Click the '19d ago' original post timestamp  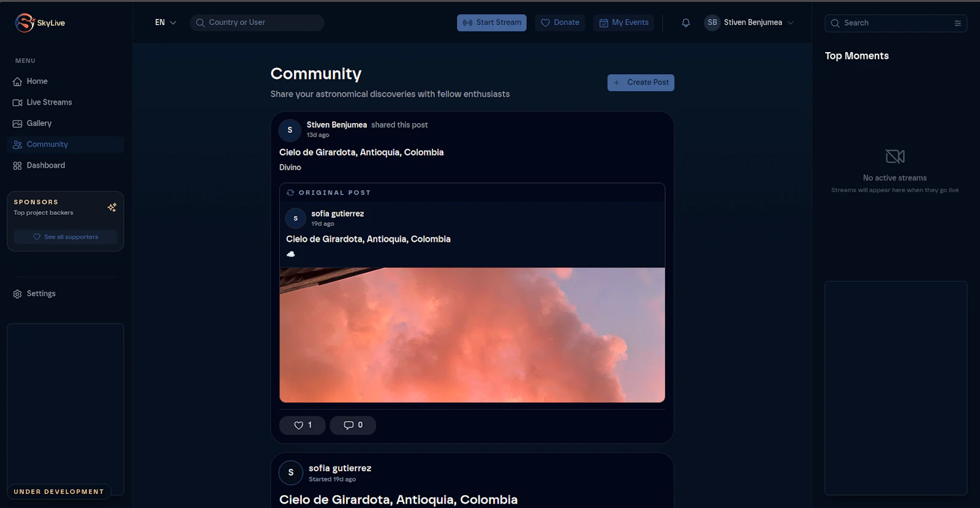pos(323,224)
